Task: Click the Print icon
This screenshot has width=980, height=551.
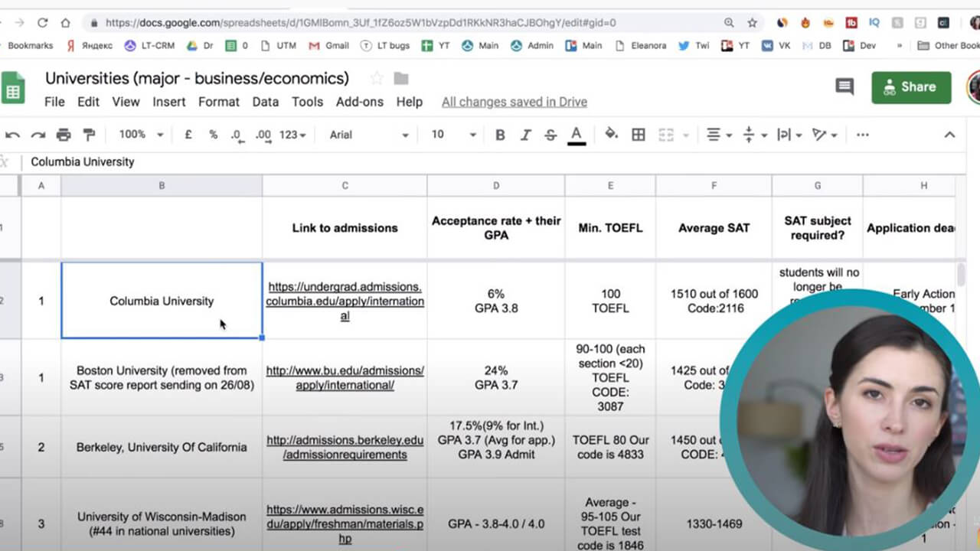Action: click(64, 135)
